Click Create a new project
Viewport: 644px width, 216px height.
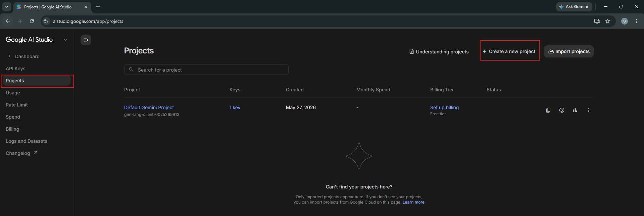click(x=509, y=51)
